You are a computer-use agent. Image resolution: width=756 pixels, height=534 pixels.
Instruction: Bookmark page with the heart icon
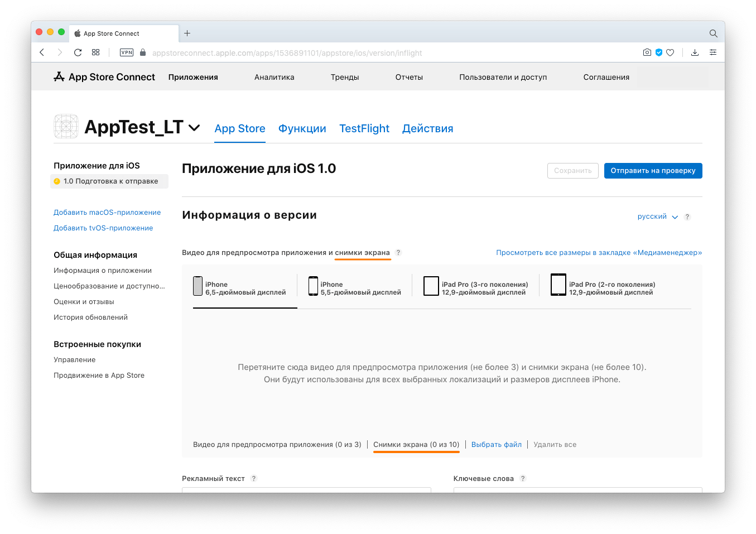[670, 52]
